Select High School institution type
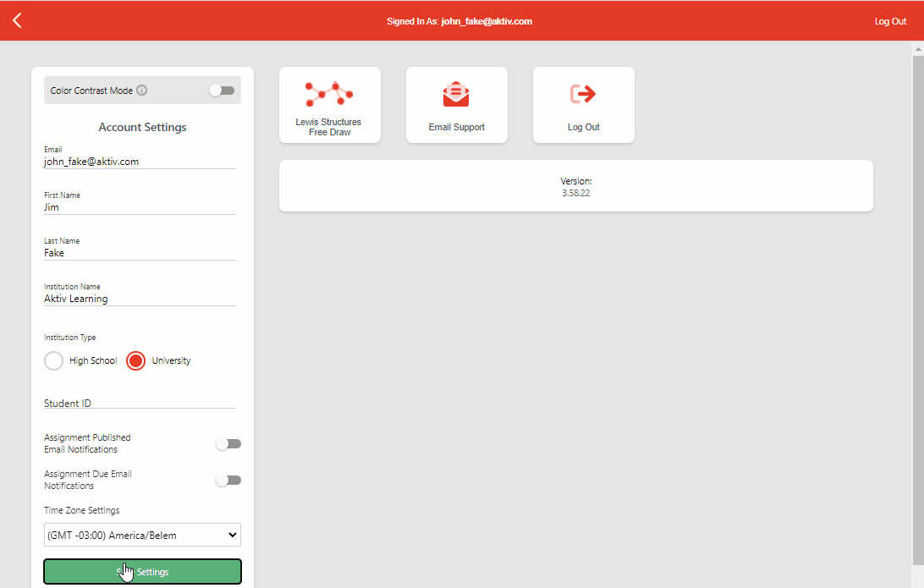The height and width of the screenshot is (588, 924). tap(54, 361)
